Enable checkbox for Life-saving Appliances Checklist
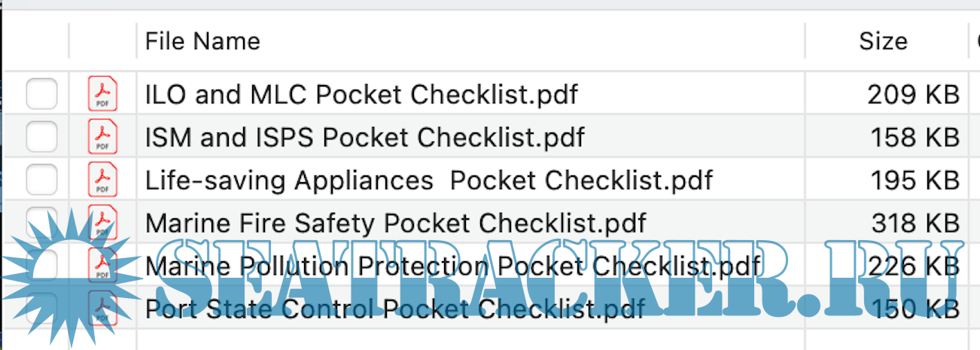Image resolution: width=980 pixels, height=350 pixels. click(x=41, y=180)
